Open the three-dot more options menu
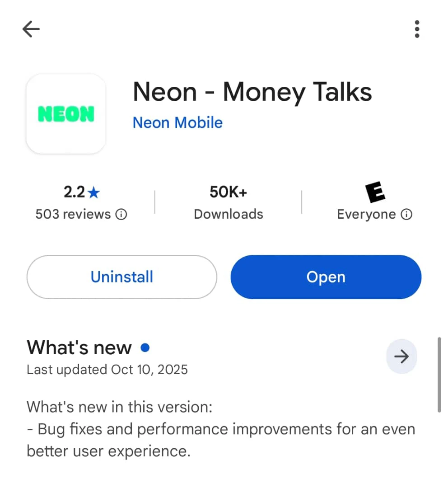448x488 pixels. click(416, 29)
